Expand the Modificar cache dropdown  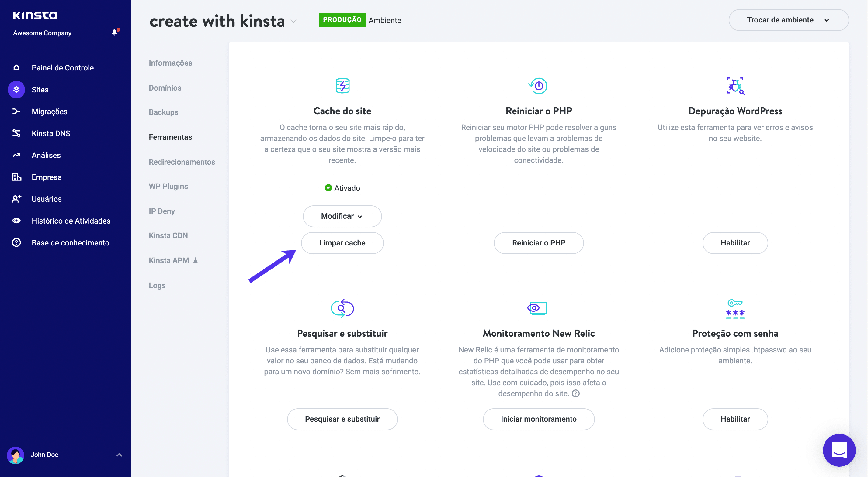point(342,216)
